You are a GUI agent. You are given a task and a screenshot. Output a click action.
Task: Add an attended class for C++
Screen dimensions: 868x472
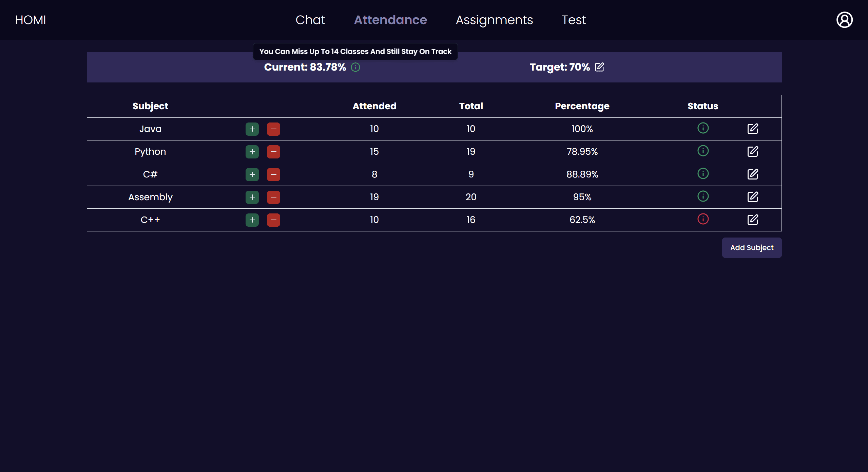pos(252,220)
